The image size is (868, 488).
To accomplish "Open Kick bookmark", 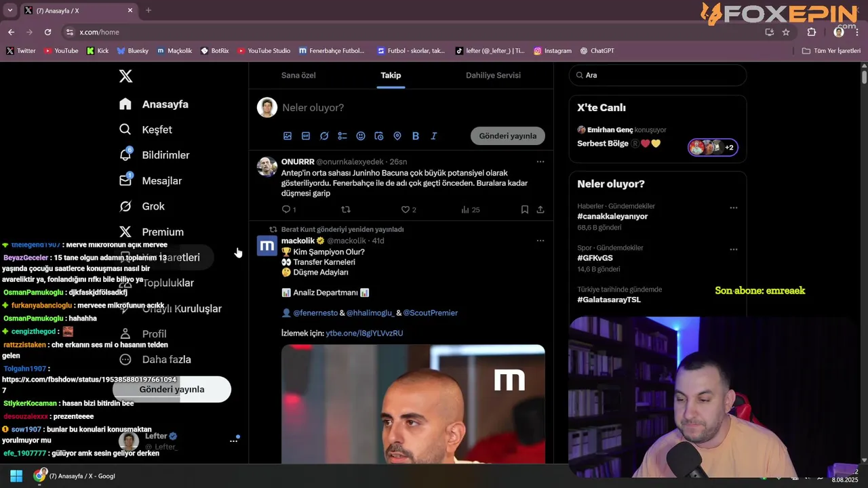I will (98, 51).
